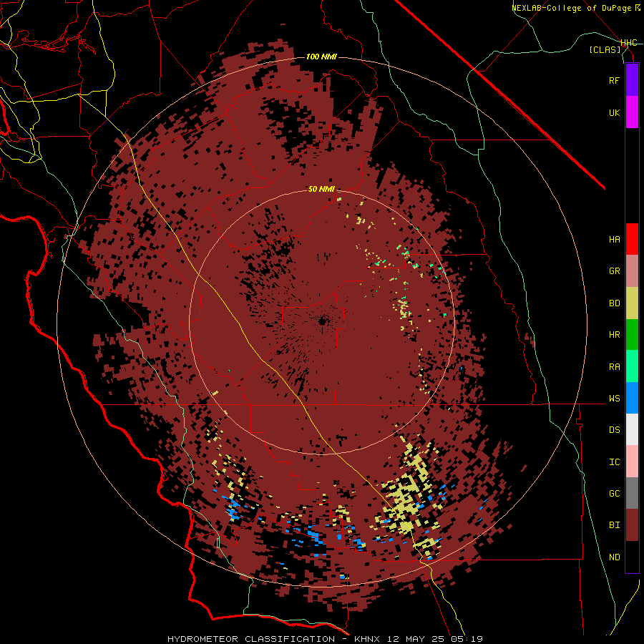Viewport: 644px width, 644px height.
Task: Select the GC gray legend swatch
Action: pyautogui.click(x=632, y=493)
